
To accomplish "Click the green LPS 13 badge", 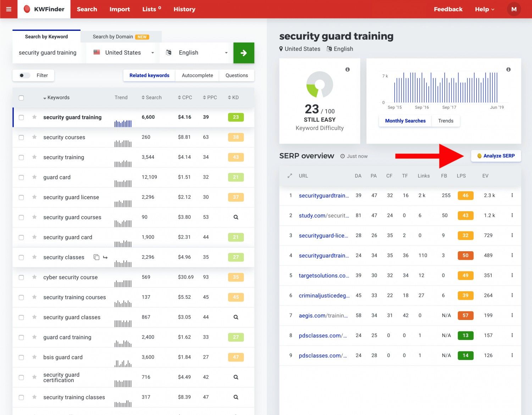I will point(465,335).
